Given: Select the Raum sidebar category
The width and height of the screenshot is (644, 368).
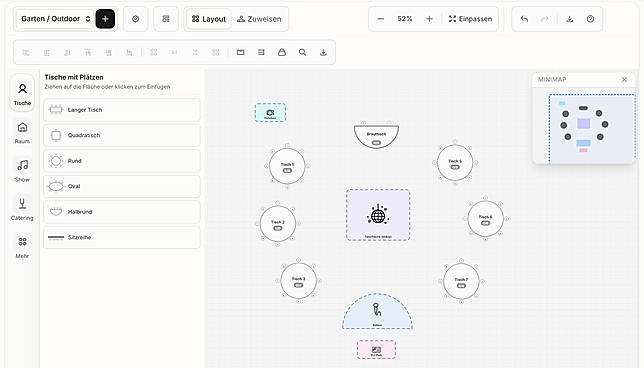Looking at the screenshot, I should pyautogui.click(x=22, y=132).
